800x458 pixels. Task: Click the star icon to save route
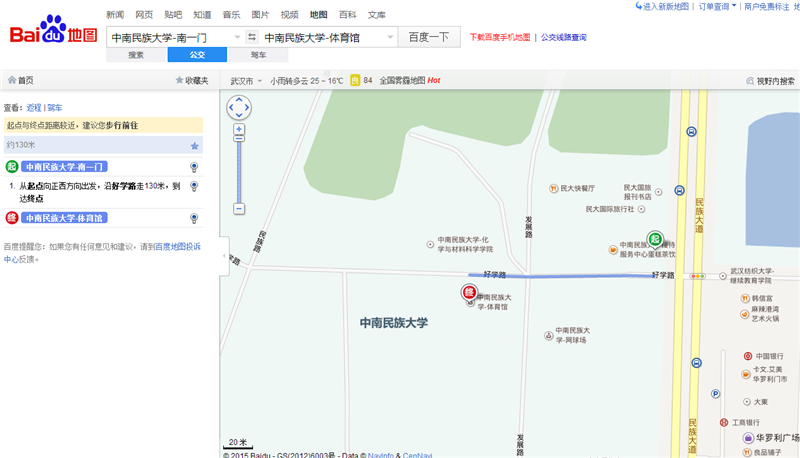(x=195, y=145)
